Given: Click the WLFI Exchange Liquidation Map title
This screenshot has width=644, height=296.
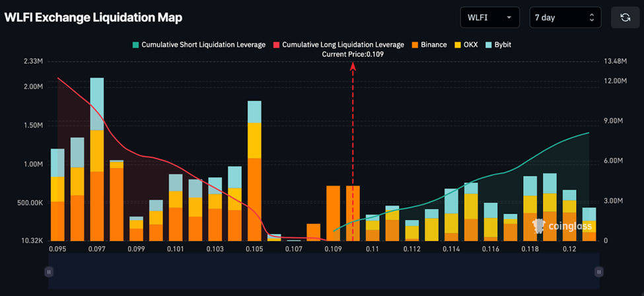Looking at the screenshot, I should click(x=93, y=17).
